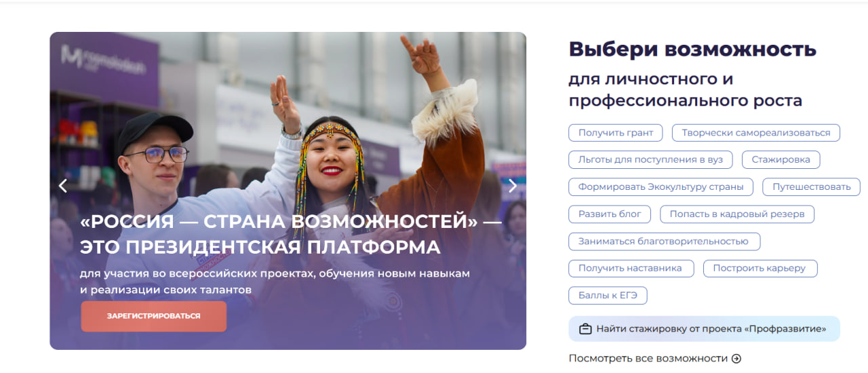Select the «Построить карьеру» tag
Image resolution: width=868 pixels, height=373 pixels.
coord(760,269)
